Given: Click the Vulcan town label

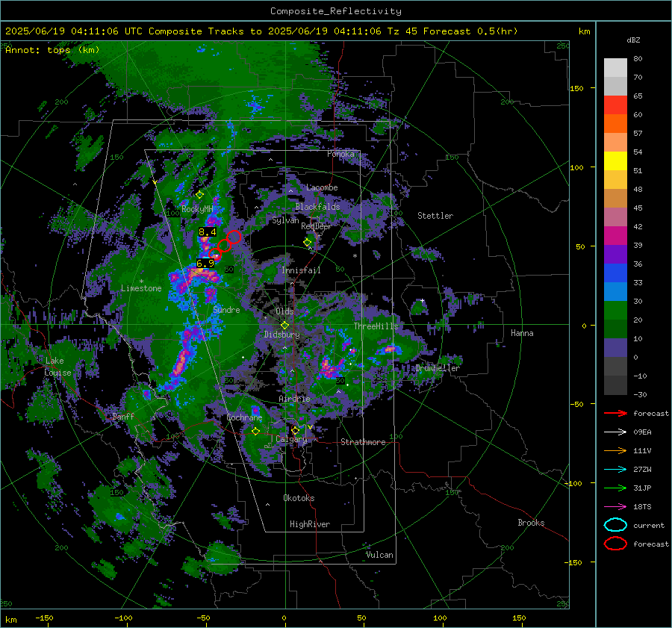Looking at the screenshot, I should [x=379, y=555].
